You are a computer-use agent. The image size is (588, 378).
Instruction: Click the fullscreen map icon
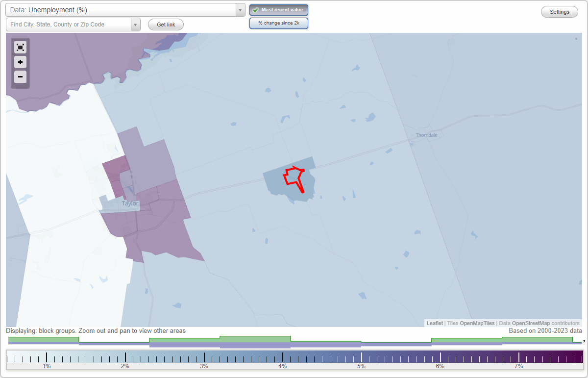coord(20,48)
